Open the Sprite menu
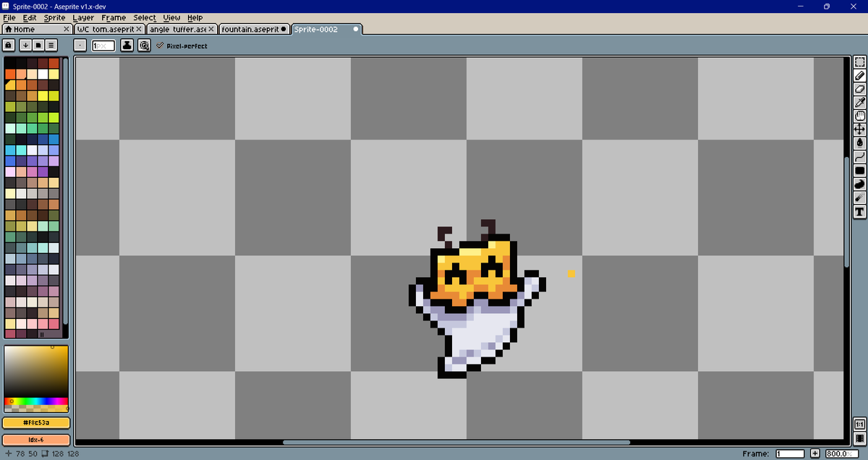 click(54, 17)
